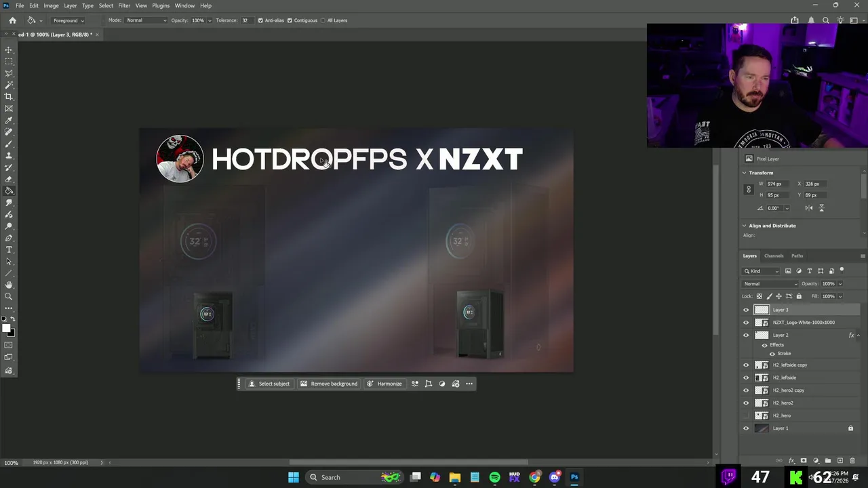Click the trash icon to delete layer
The width and height of the screenshot is (868, 488).
coord(852,461)
